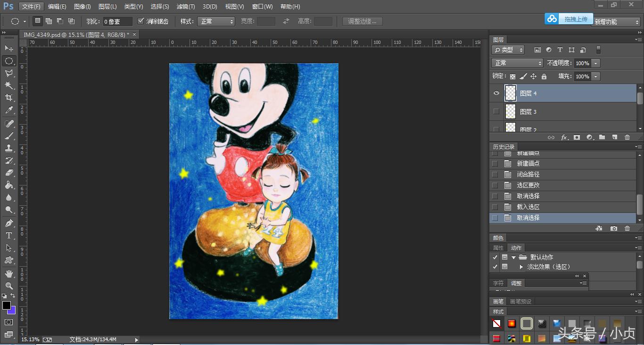Select the Zoom tool
This screenshot has width=644, height=345.
click(x=9, y=285)
